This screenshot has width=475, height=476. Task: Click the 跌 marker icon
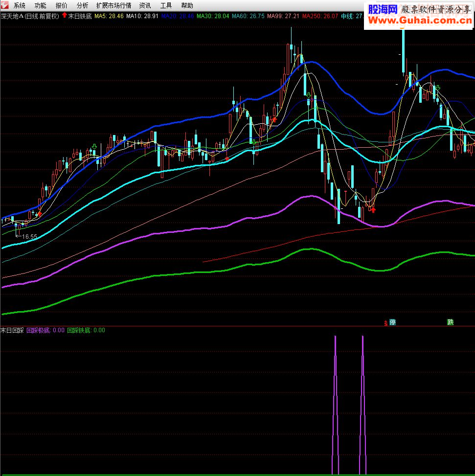coord(451,322)
